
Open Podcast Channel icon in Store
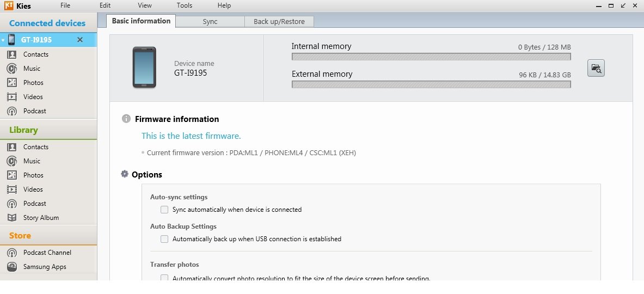pyautogui.click(x=12, y=253)
